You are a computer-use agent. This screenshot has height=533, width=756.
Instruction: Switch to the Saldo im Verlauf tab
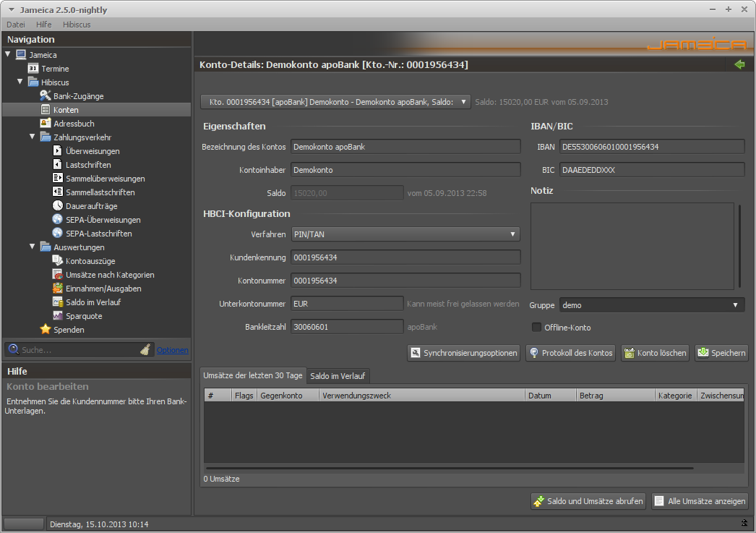[338, 376]
